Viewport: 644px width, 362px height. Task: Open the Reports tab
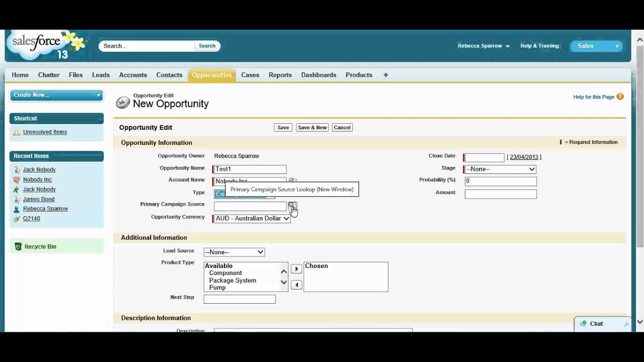(x=280, y=75)
